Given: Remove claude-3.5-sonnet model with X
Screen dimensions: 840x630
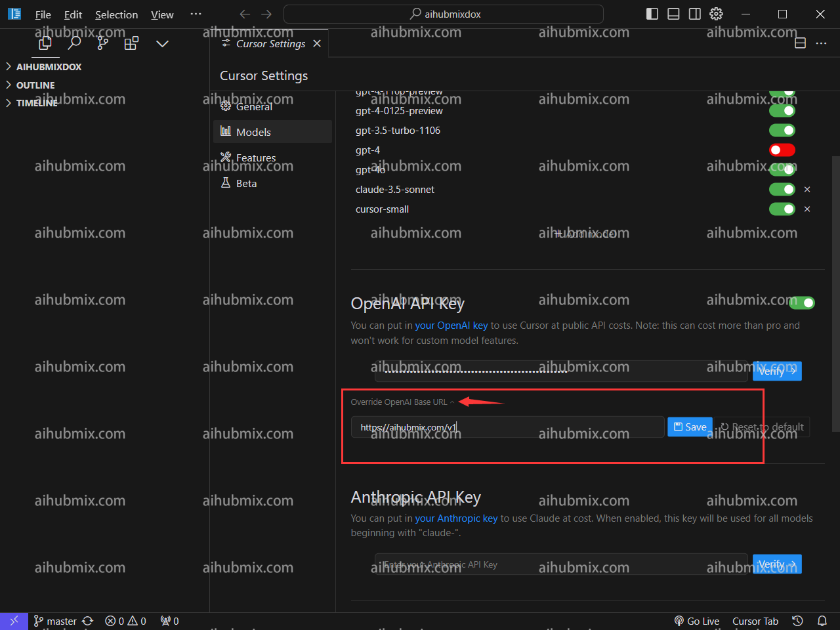Looking at the screenshot, I should click(x=807, y=190).
